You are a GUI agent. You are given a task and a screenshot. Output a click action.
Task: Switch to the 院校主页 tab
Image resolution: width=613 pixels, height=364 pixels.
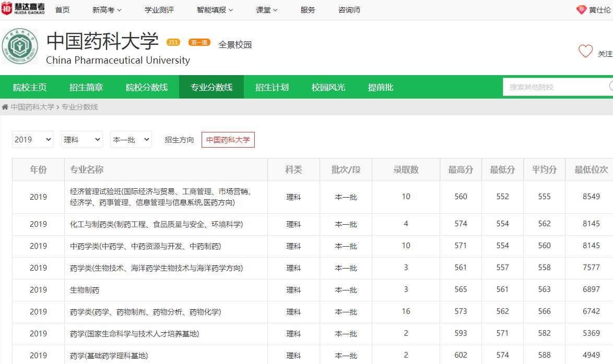click(x=30, y=87)
